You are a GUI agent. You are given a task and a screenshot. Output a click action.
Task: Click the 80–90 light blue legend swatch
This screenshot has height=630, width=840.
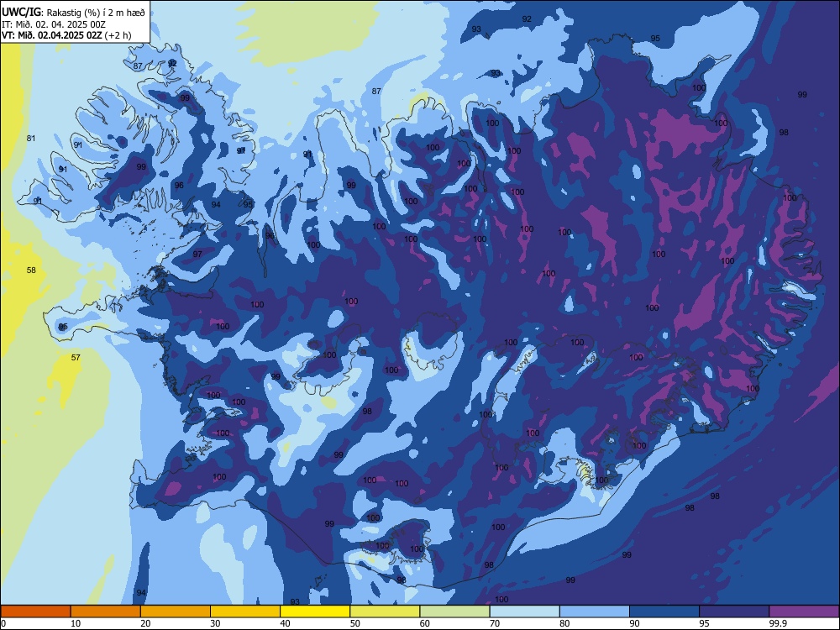(x=595, y=612)
